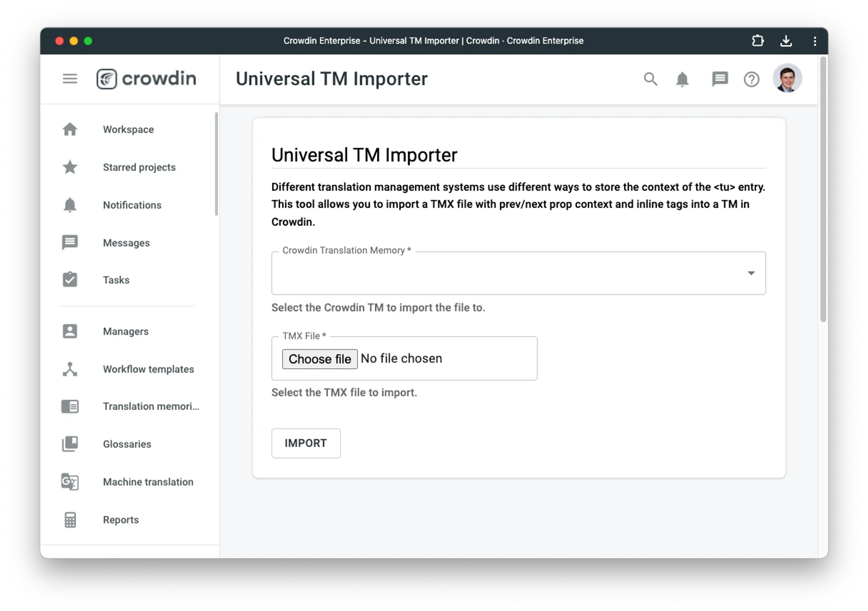Click the 'Select the Crowdin TM' hint text
The image size is (868, 611).
click(x=378, y=307)
